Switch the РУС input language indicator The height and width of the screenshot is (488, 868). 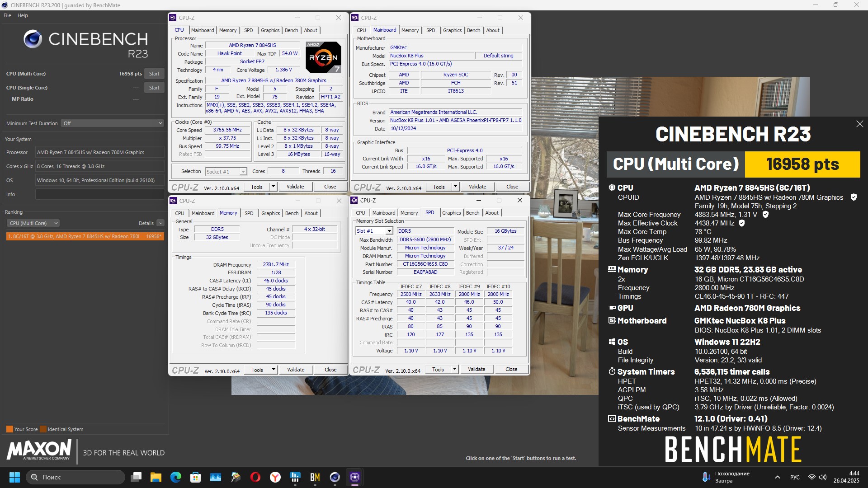pos(795,477)
